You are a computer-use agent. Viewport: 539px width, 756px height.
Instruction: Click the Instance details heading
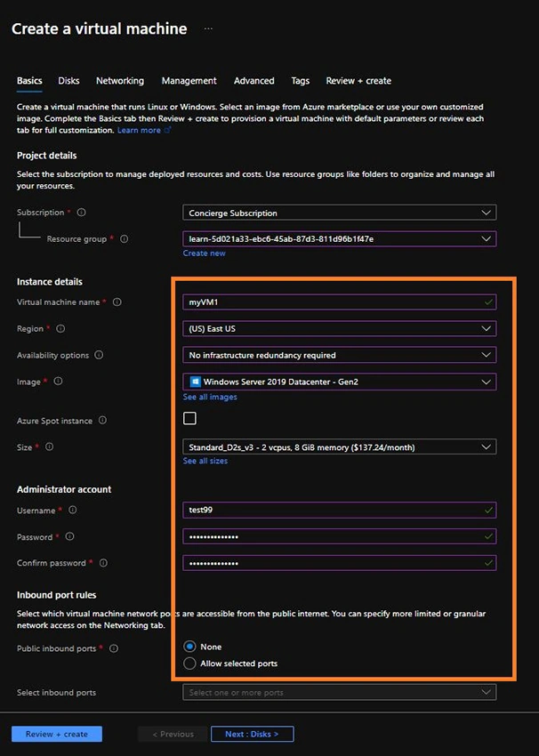click(50, 282)
